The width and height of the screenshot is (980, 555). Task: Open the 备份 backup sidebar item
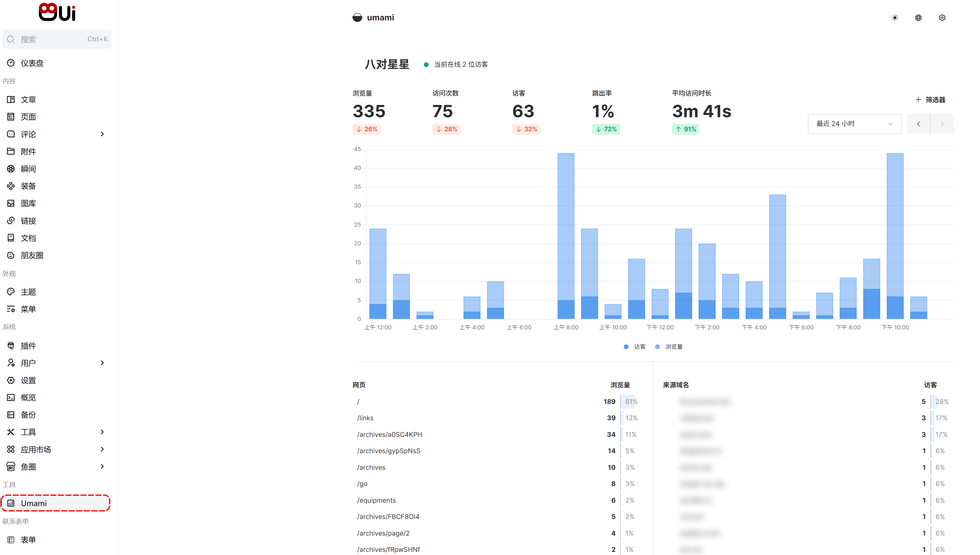(x=28, y=415)
